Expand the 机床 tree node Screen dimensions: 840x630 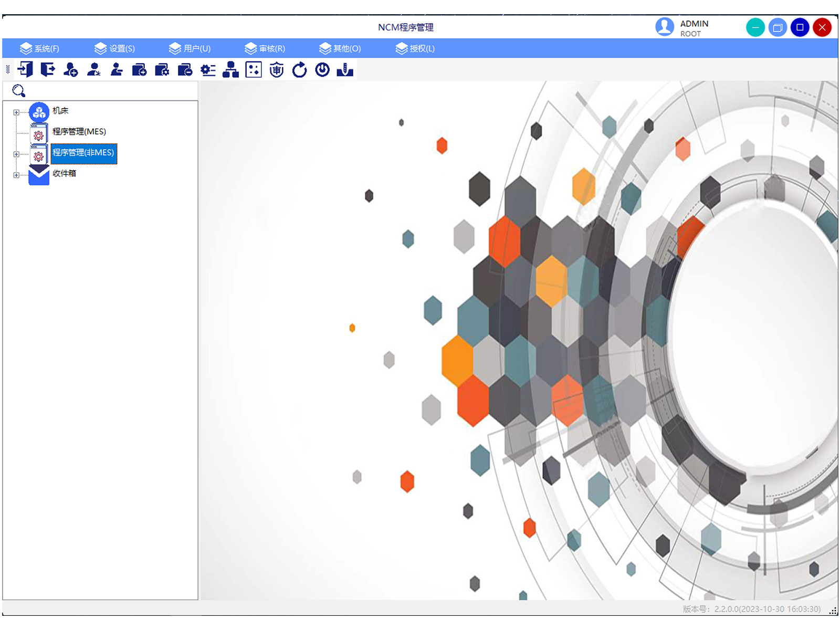point(16,112)
